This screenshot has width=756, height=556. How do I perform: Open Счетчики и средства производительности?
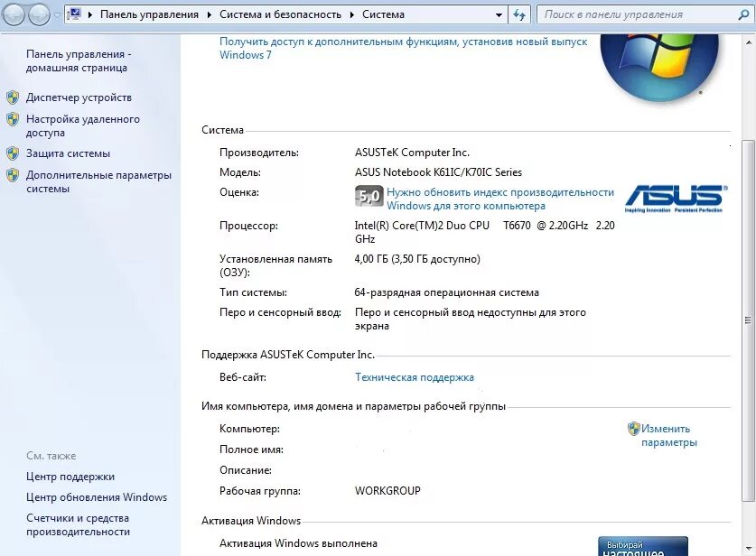tap(78, 524)
